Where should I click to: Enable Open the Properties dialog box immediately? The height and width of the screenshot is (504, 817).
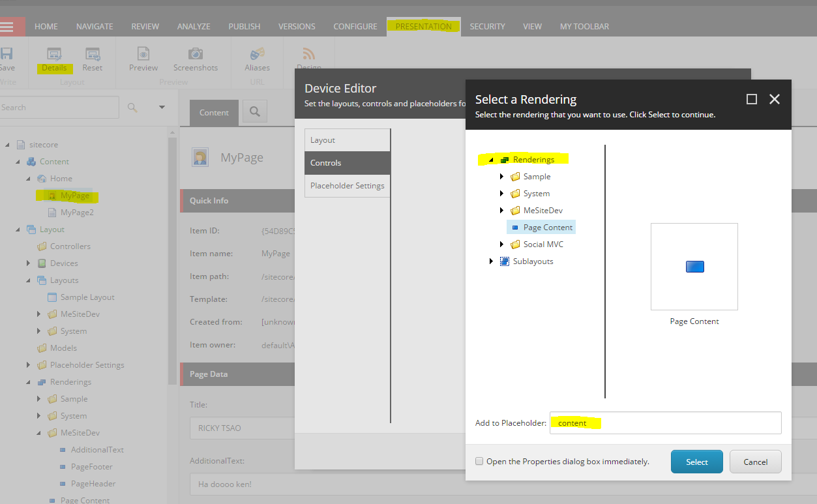(x=479, y=462)
